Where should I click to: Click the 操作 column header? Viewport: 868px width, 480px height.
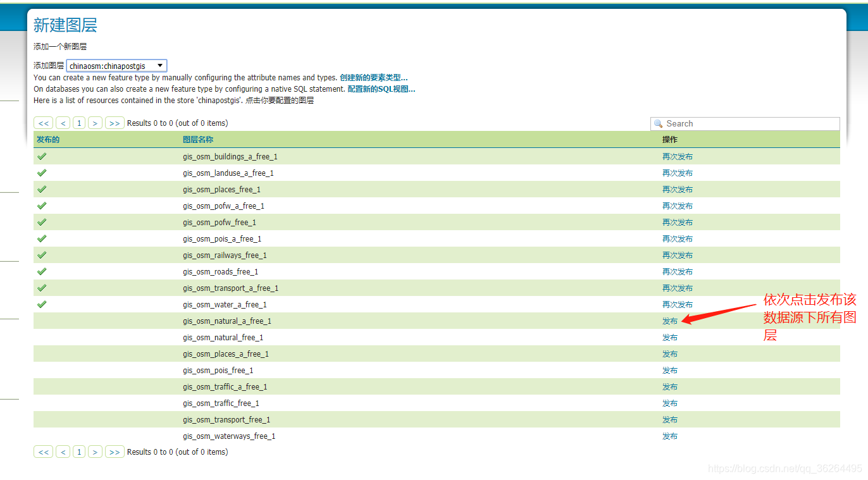[670, 140]
